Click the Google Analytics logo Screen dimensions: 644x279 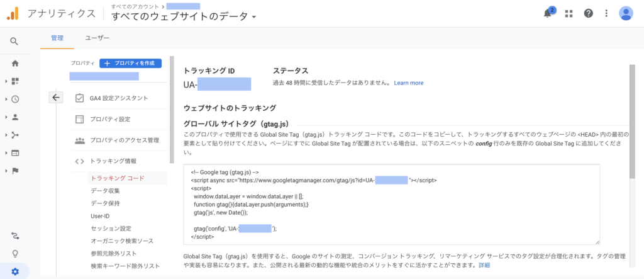point(13,14)
